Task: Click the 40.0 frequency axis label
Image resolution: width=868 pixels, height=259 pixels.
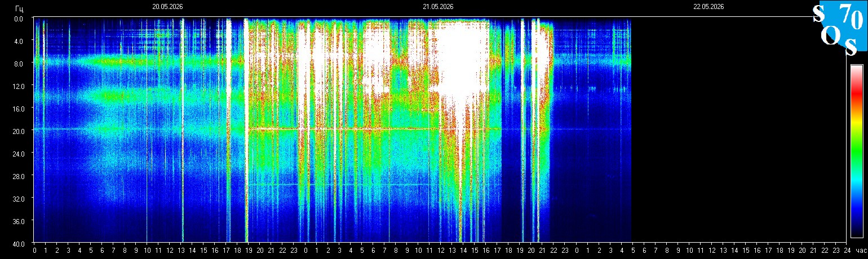Action: click(17, 243)
